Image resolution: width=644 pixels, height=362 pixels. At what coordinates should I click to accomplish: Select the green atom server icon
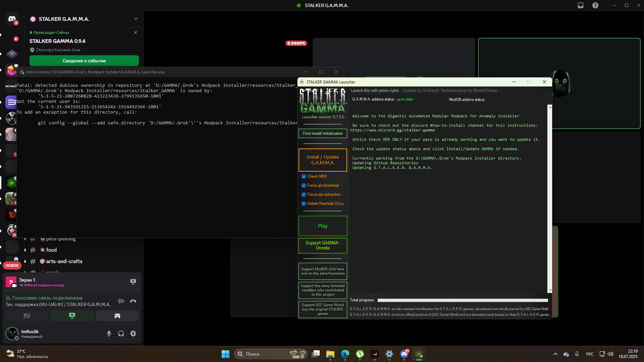click(x=11, y=183)
